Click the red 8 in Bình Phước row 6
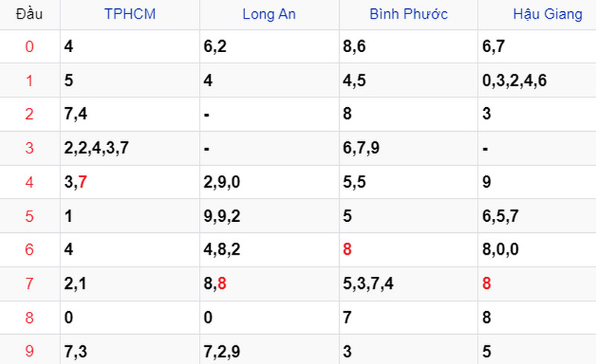The image size is (596, 364). [347, 249]
